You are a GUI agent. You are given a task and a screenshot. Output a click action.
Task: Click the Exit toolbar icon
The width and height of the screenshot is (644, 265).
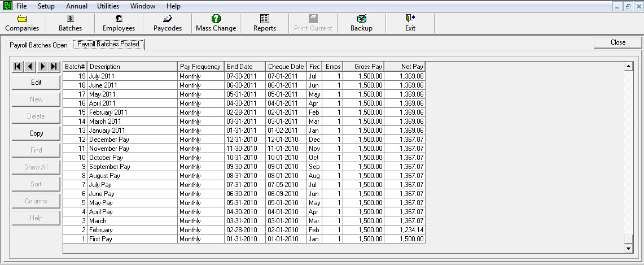(410, 23)
